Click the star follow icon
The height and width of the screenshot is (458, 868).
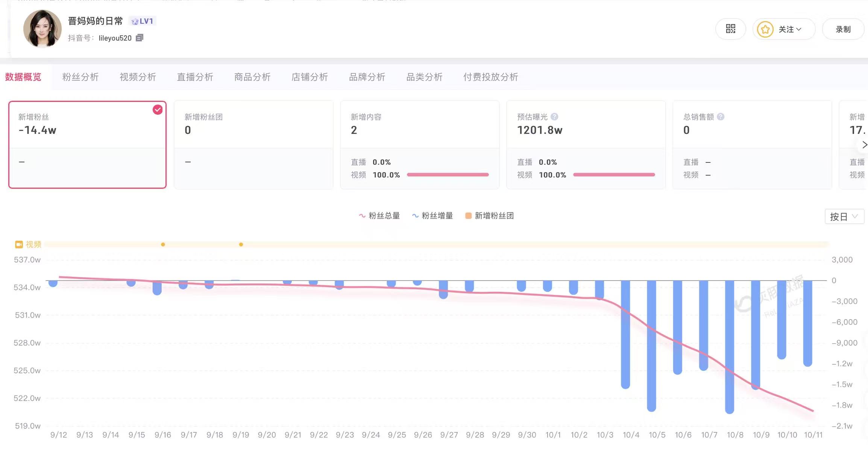click(765, 29)
